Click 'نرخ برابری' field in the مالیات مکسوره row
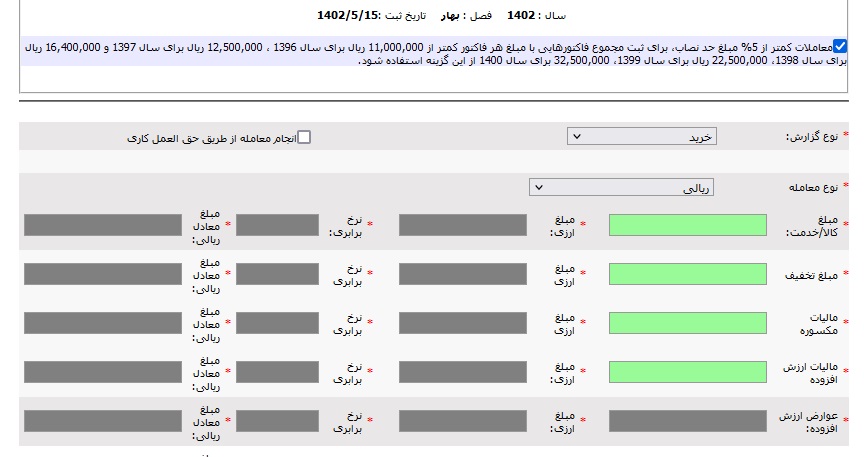The width and height of the screenshot is (864, 457). [277, 323]
